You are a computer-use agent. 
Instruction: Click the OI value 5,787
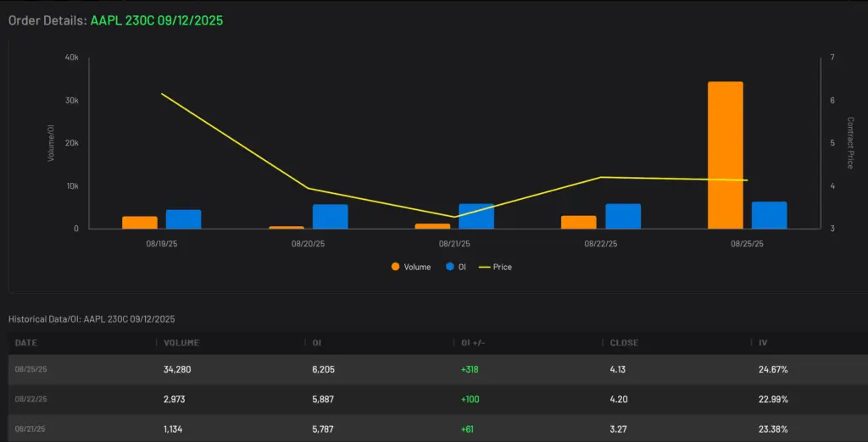(323, 428)
